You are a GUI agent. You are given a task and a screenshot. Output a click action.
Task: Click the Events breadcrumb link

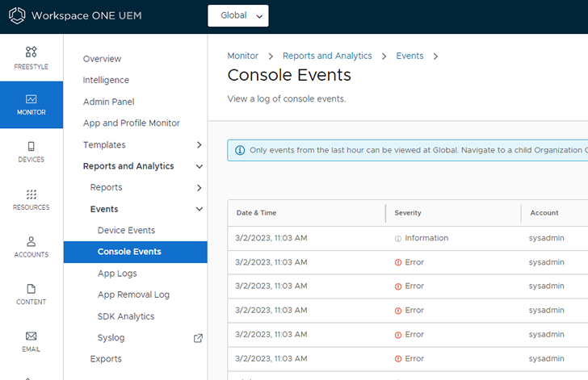tap(409, 56)
